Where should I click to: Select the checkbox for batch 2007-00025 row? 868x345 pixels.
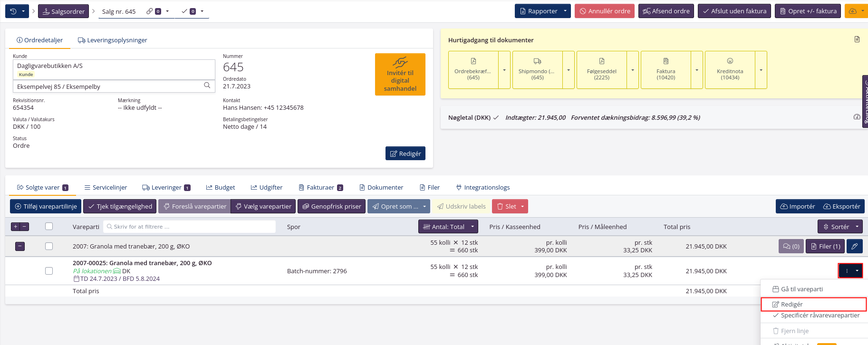coord(49,271)
